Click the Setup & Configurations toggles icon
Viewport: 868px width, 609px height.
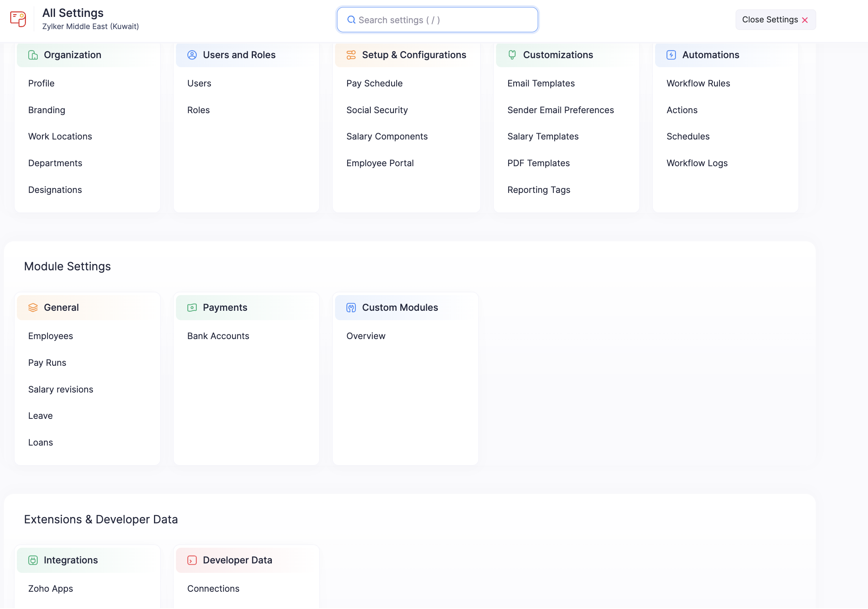(351, 55)
